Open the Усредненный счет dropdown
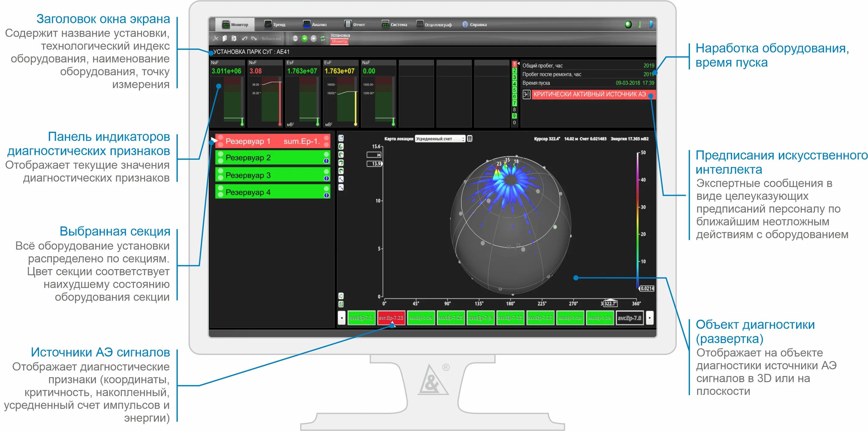 [440, 139]
